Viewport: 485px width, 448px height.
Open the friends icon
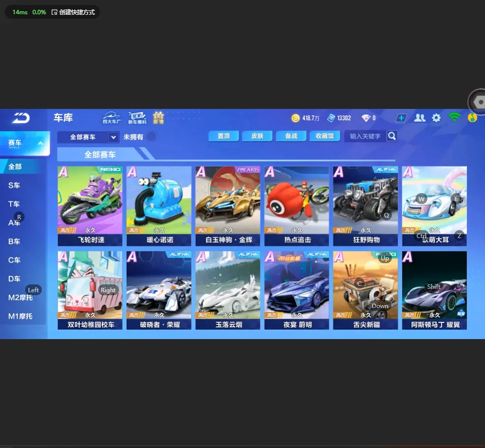click(420, 118)
